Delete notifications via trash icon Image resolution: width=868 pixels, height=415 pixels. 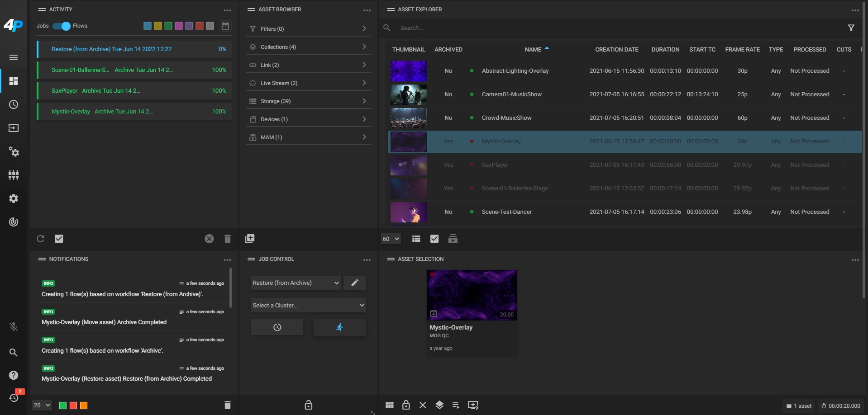point(227,405)
